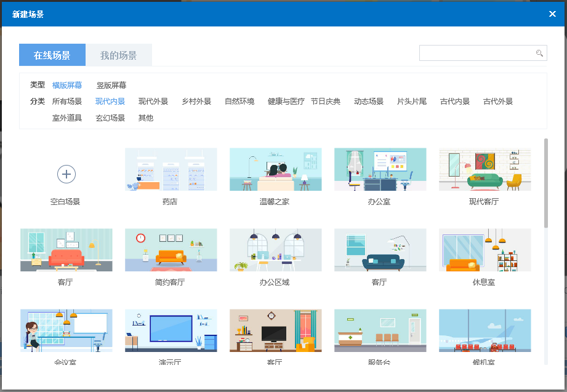The width and height of the screenshot is (567, 392).
Task: Pick the 客厅 scene with dark blue sofa
Action: coord(380,250)
